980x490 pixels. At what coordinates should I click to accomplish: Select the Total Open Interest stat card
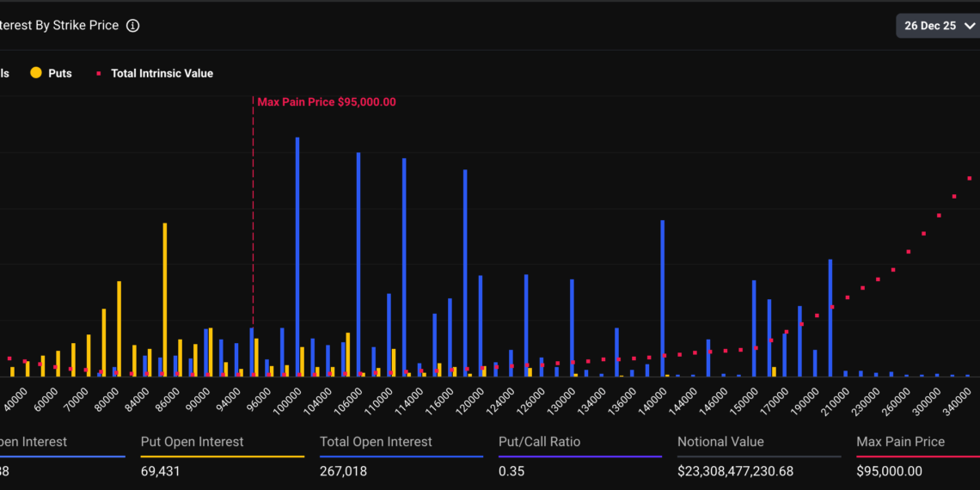click(x=401, y=456)
